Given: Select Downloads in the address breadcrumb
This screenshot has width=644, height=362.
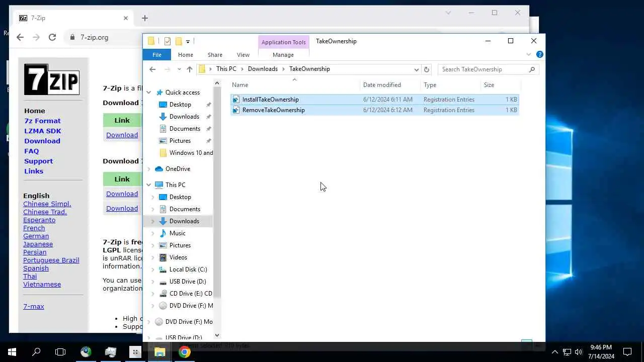Looking at the screenshot, I should 263,69.
